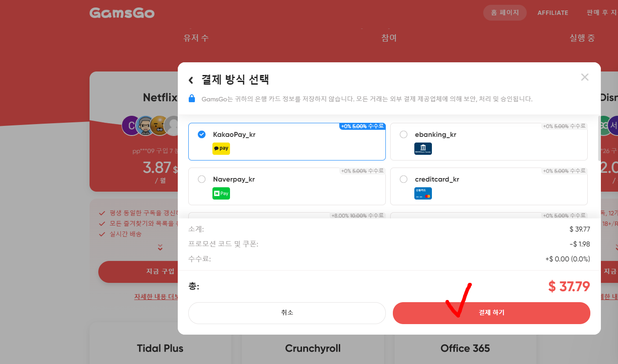Click the creditcard_kr card logo
Screen dimensions: 618x364
click(x=423, y=193)
